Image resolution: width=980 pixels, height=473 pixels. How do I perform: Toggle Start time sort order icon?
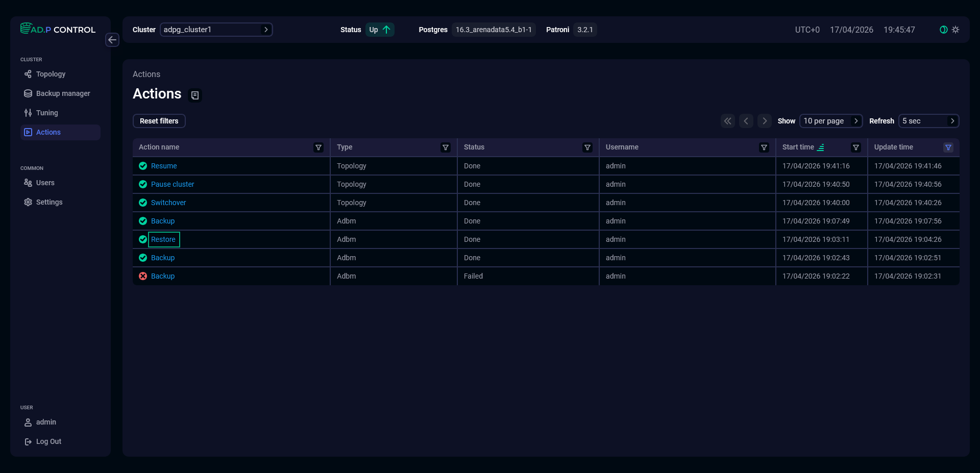821,147
